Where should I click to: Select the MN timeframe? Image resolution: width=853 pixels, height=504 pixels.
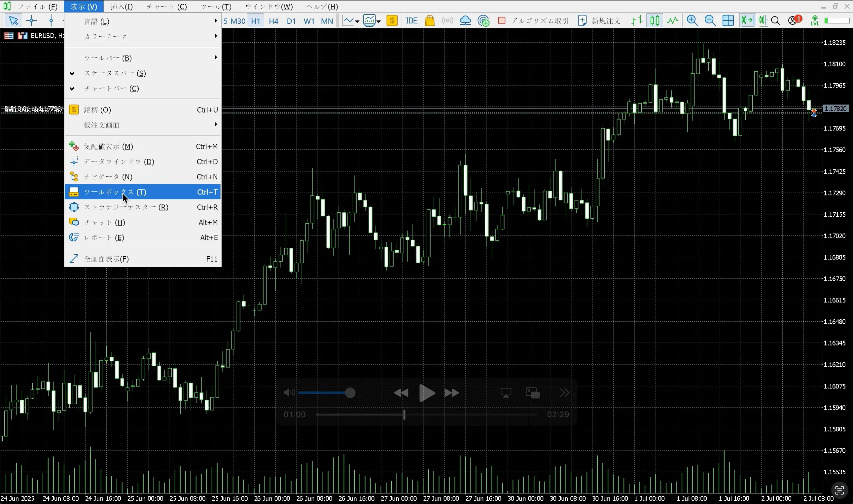pos(327,21)
